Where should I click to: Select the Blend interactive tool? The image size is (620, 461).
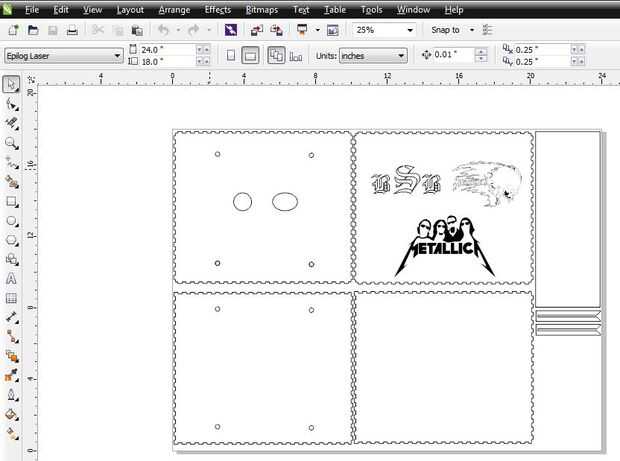pyautogui.click(x=11, y=357)
